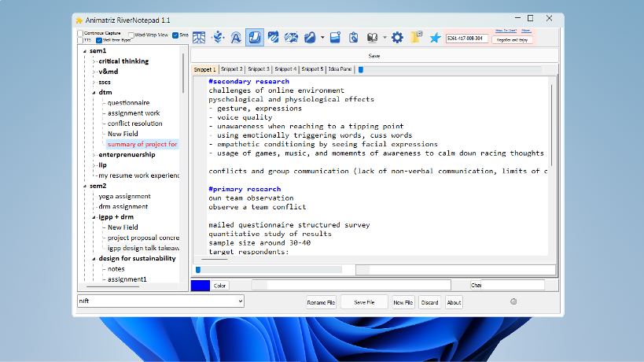Click the world map toolbar icon
The image size is (644, 362).
[x=291, y=38]
